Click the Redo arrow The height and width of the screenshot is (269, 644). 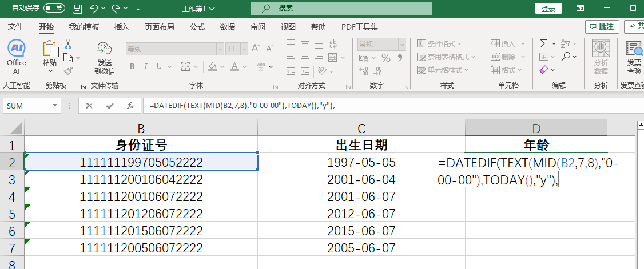coord(116,8)
